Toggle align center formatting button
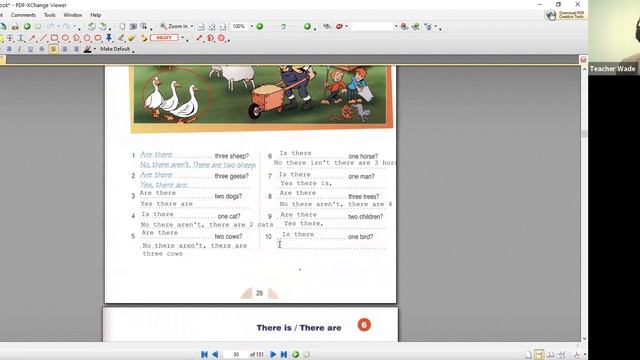640x360 pixels. [x=65, y=49]
